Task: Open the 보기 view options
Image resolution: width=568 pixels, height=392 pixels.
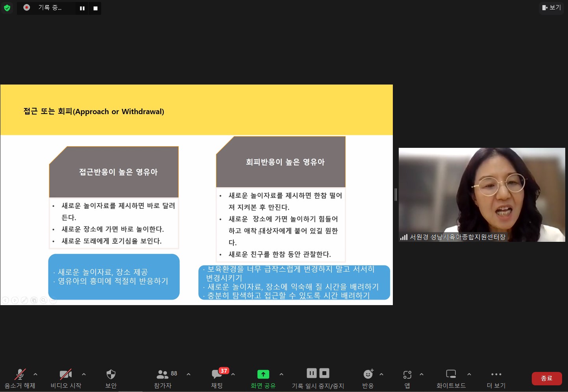Action: [x=551, y=7]
